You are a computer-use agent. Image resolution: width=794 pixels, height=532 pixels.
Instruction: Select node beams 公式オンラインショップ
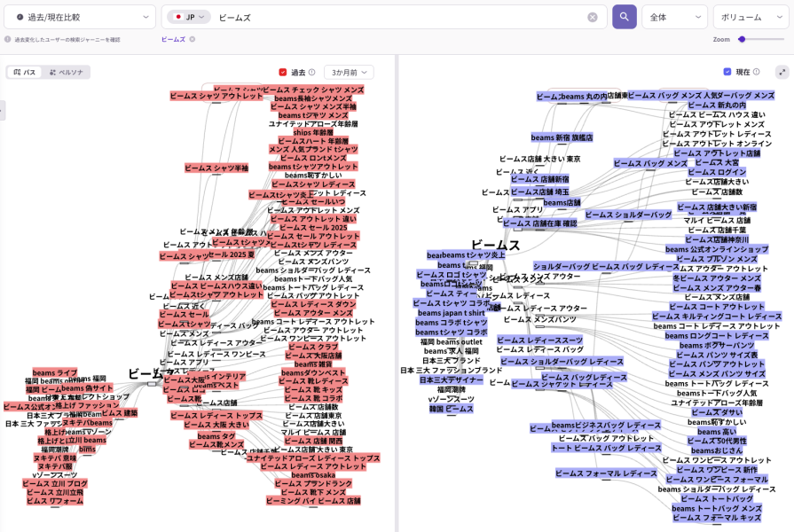click(x=717, y=249)
